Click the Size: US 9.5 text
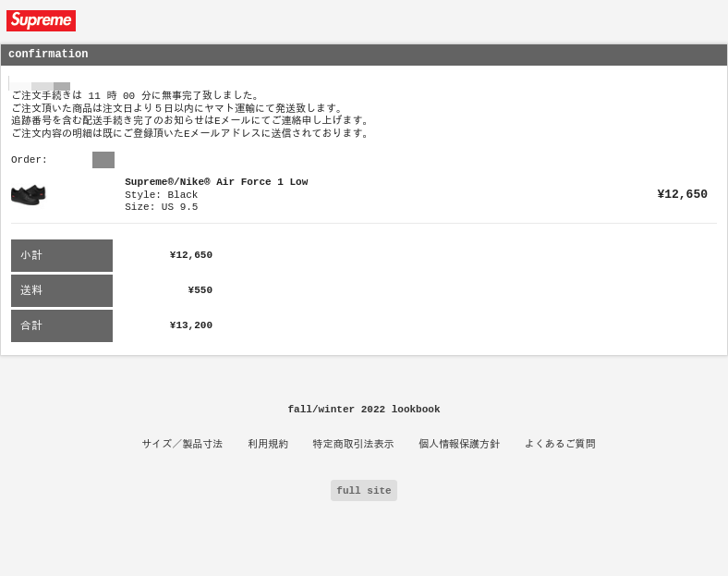The image size is (728, 576). (x=161, y=207)
